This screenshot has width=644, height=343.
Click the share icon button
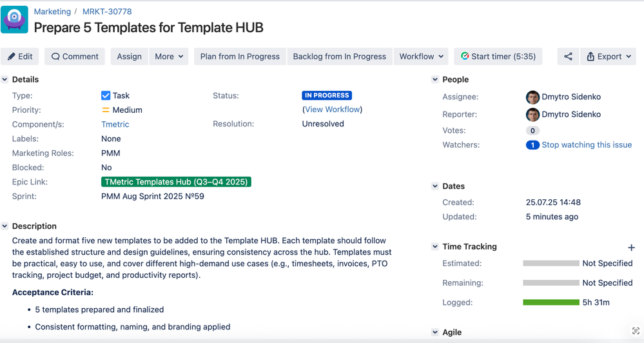click(x=568, y=56)
